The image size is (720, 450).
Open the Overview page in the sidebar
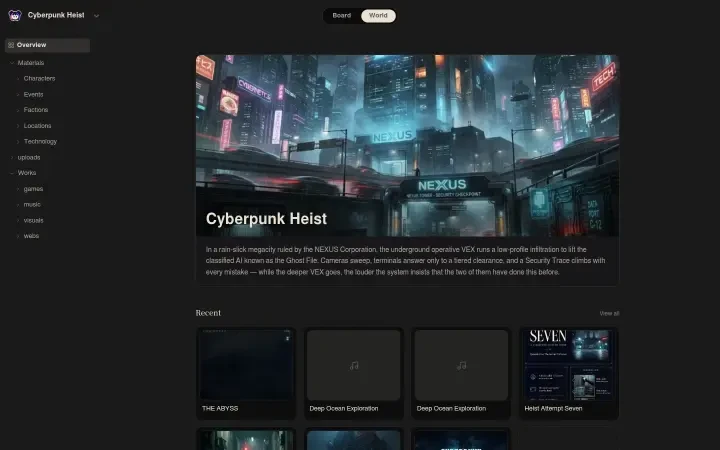(x=47, y=45)
